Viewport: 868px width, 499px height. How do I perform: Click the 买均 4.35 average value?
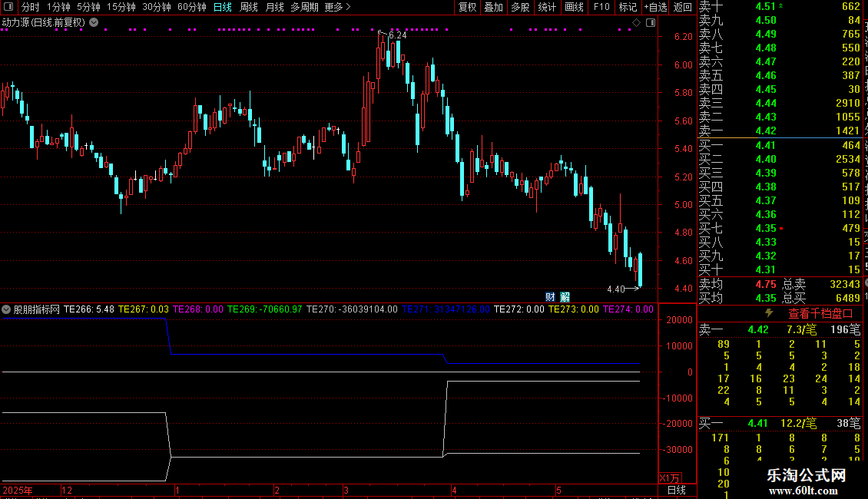(x=766, y=298)
